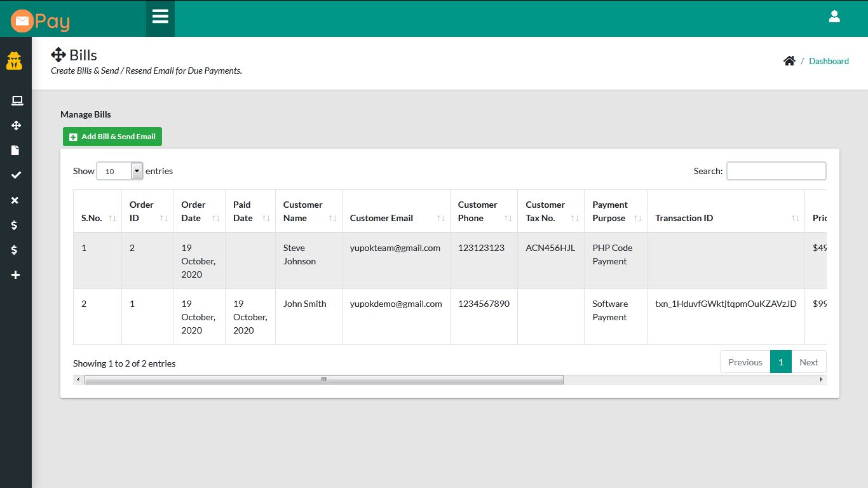The image size is (868, 488).
Task: Click the move-arrows icon in the sidebar
Action: coord(17,125)
